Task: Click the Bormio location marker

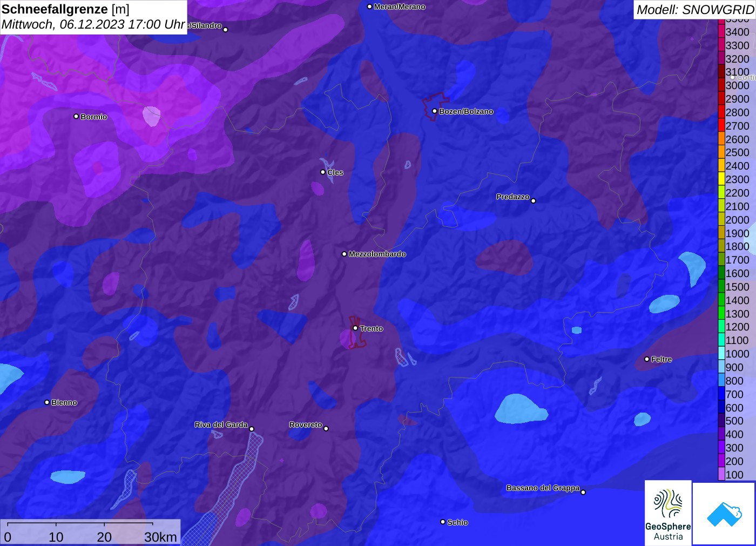Action: click(x=76, y=116)
